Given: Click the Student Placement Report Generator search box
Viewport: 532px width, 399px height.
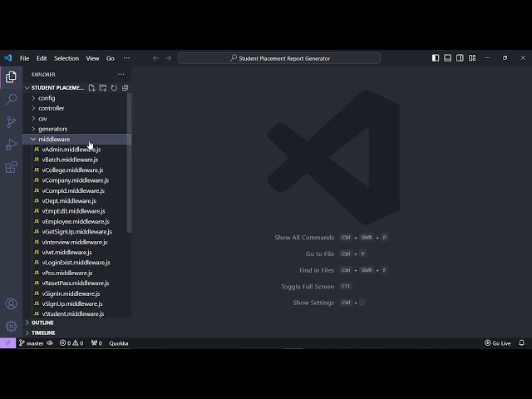Looking at the screenshot, I should point(279,58).
